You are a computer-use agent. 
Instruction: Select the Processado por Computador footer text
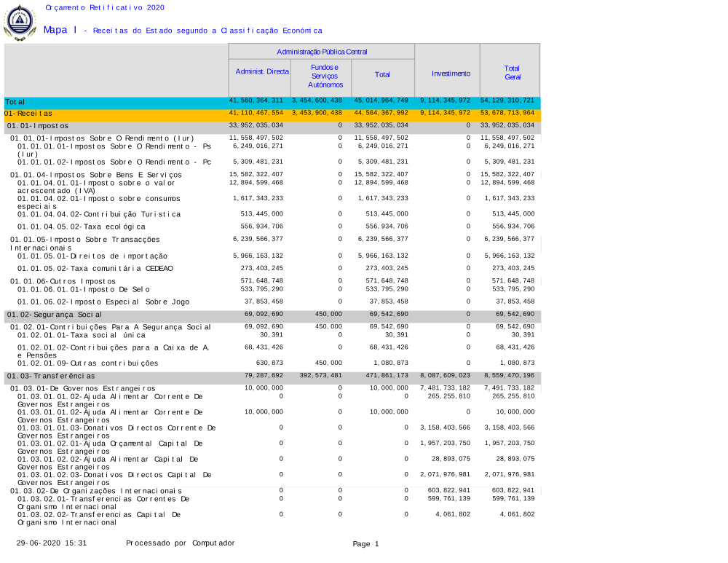(180, 543)
